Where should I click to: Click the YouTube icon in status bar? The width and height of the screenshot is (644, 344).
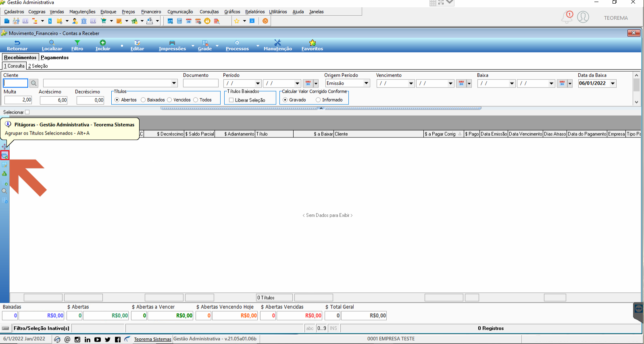click(x=98, y=340)
